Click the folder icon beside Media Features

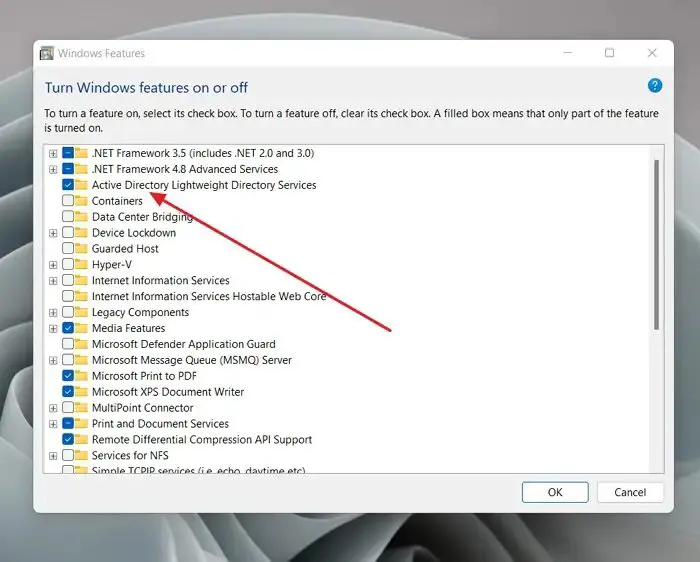(x=81, y=328)
